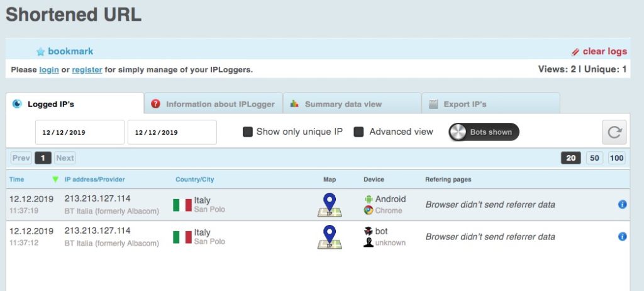The height and width of the screenshot is (291, 644).
Task: Click the Italy flag in first row
Action: coord(182,205)
